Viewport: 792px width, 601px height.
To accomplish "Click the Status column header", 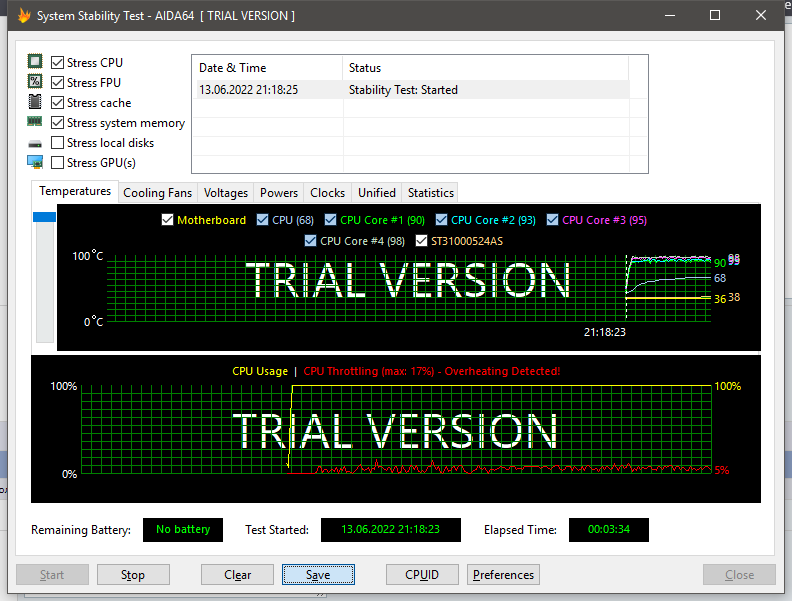I will [486, 68].
